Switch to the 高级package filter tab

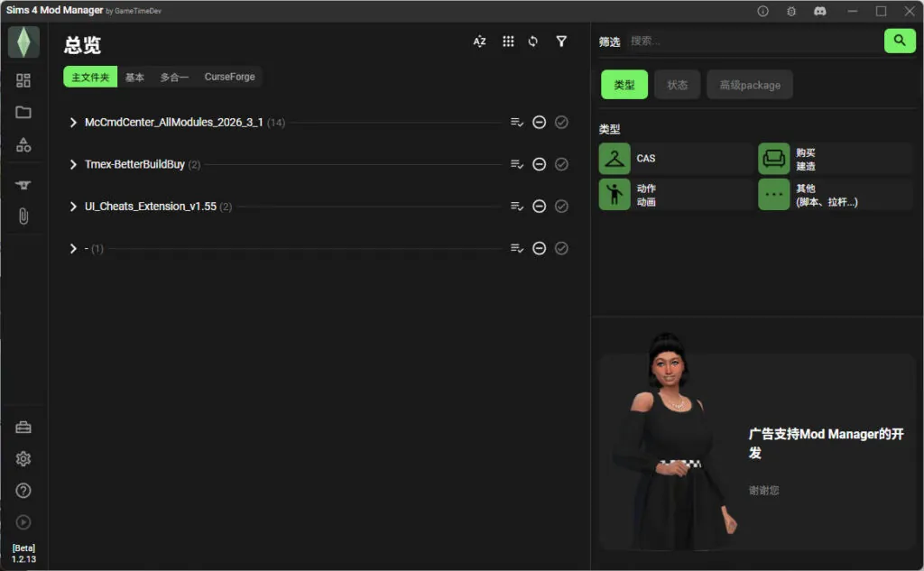[750, 85]
